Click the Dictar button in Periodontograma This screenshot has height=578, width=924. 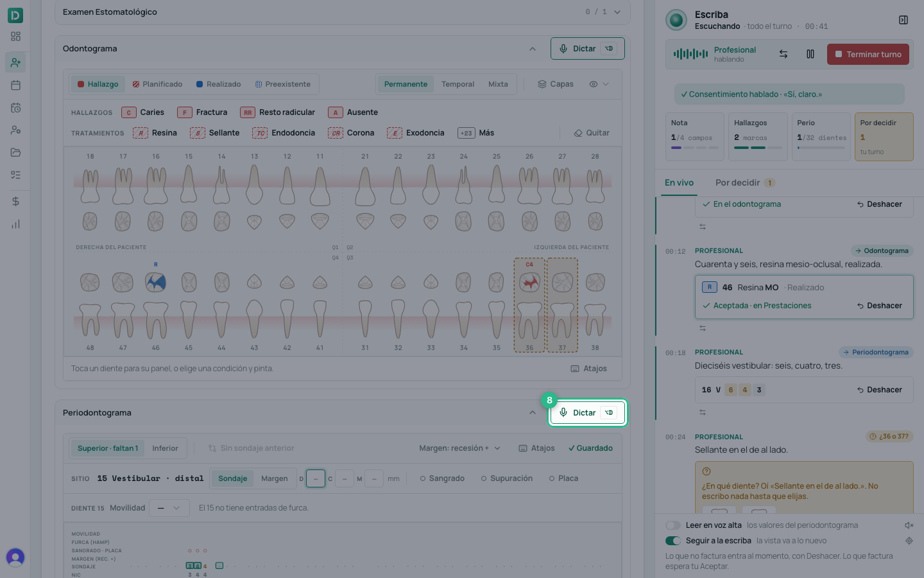(587, 413)
